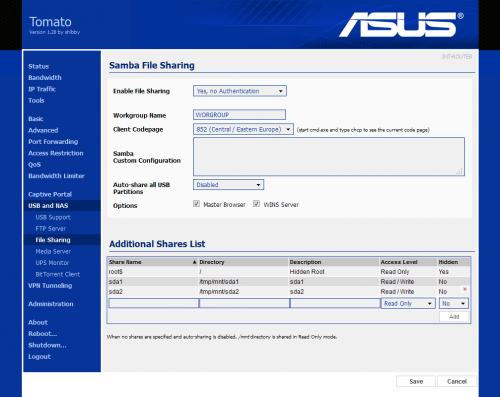Click the Add share button
500x397 pixels.
pyautogui.click(x=454, y=317)
